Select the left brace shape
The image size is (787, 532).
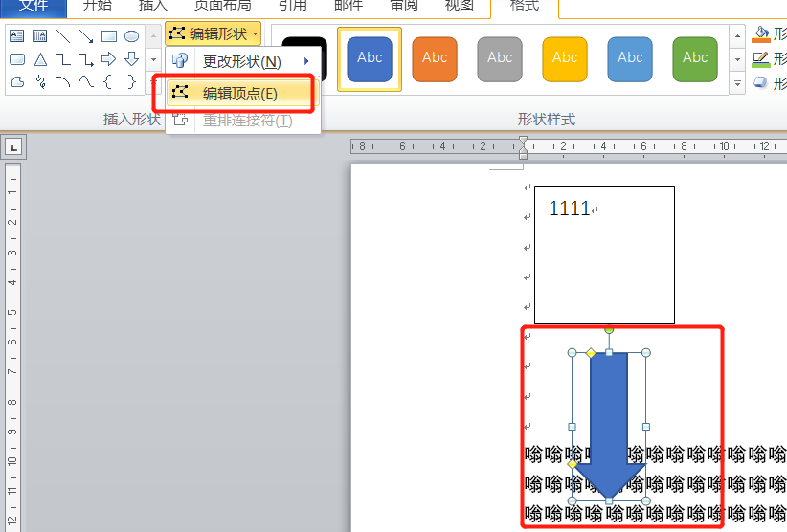click(109, 82)
